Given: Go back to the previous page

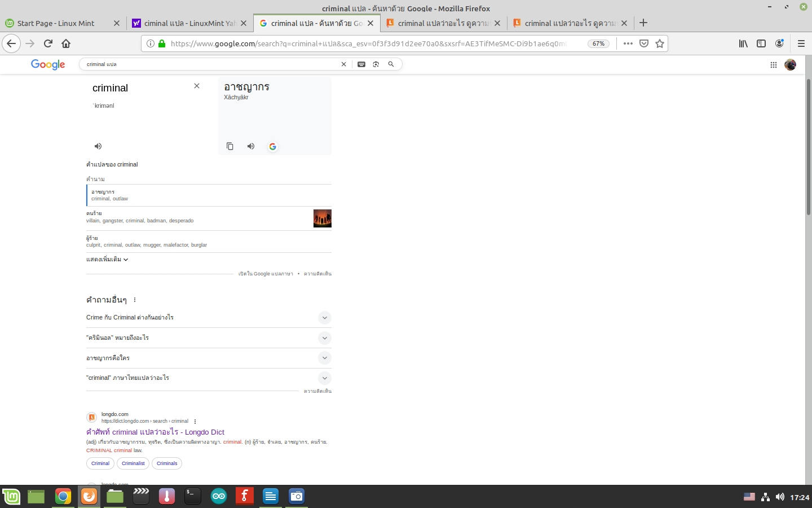Looking at the screenshot, I should (11, 43).
